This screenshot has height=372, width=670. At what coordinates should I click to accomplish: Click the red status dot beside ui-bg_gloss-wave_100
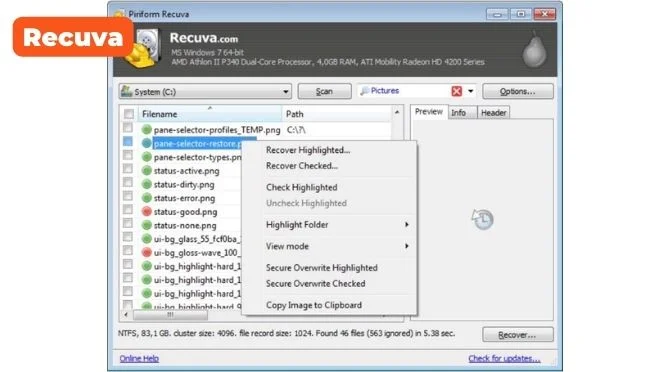click(147, 252)
